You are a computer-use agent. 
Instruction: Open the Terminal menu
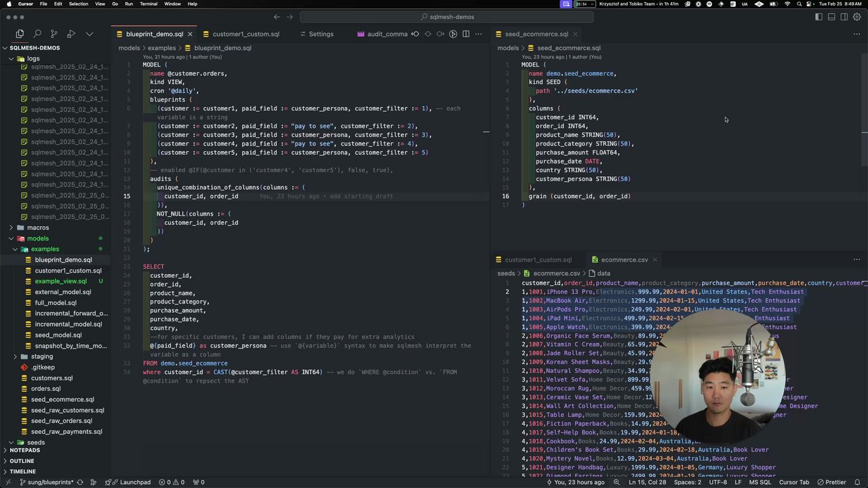pyautogui.click(x=149, y=4)
